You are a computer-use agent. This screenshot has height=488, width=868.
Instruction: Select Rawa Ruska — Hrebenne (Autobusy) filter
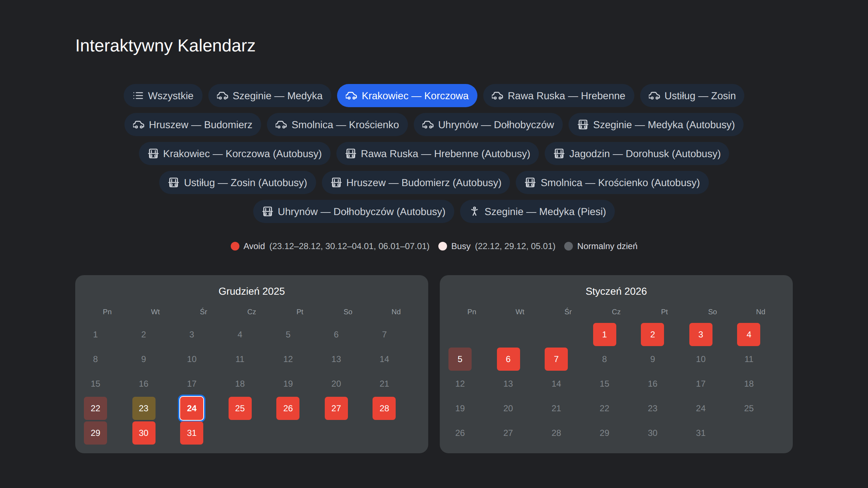(x=437, y=153)
